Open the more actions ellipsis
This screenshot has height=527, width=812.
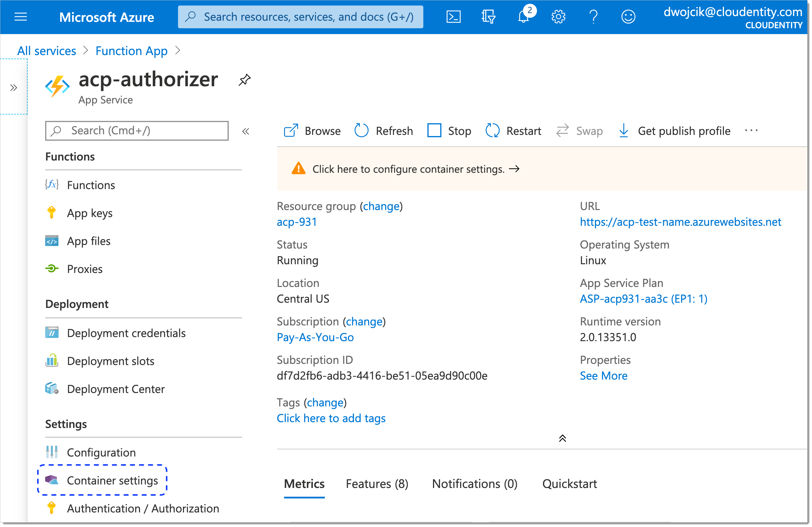pyautogui.click(x=751, y=130)
